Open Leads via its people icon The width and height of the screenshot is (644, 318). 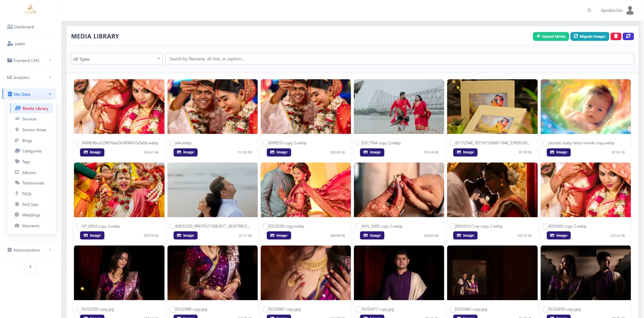coord(10,44)
